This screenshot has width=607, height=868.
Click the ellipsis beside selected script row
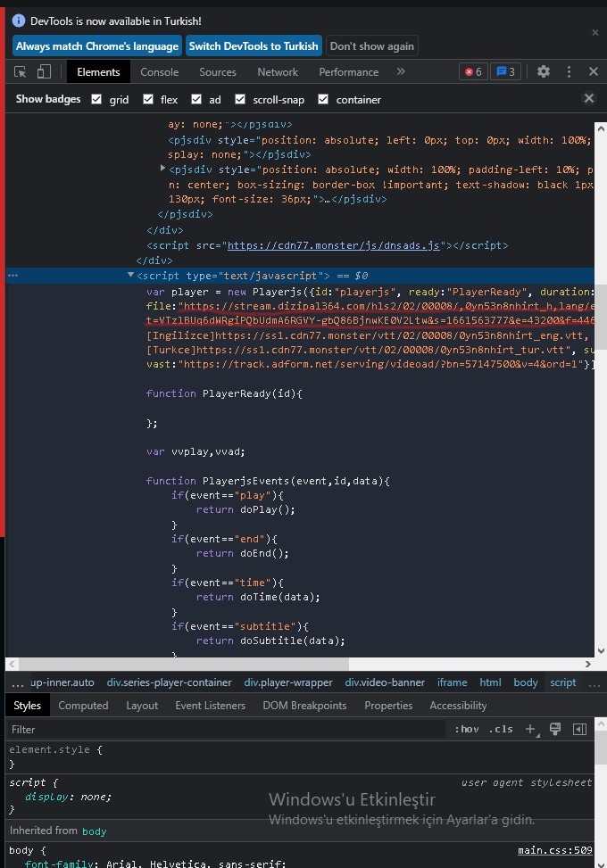pos(12,276)
